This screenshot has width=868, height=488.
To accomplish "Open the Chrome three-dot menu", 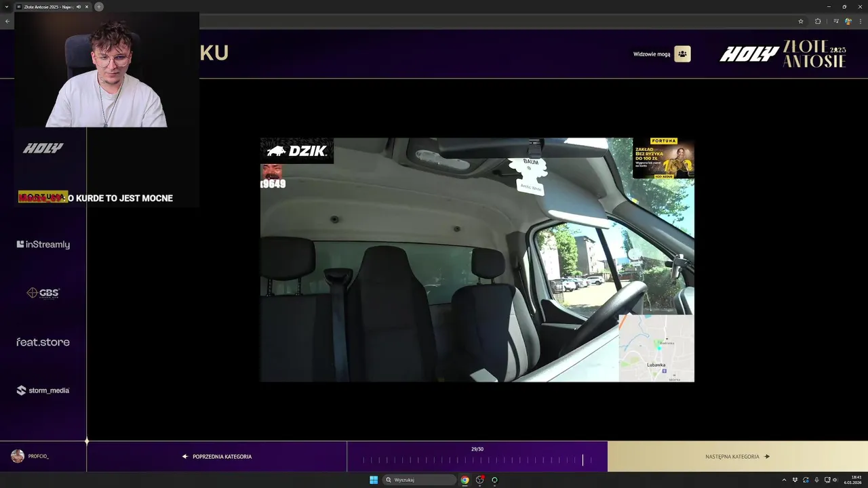I will click(860, 21).
